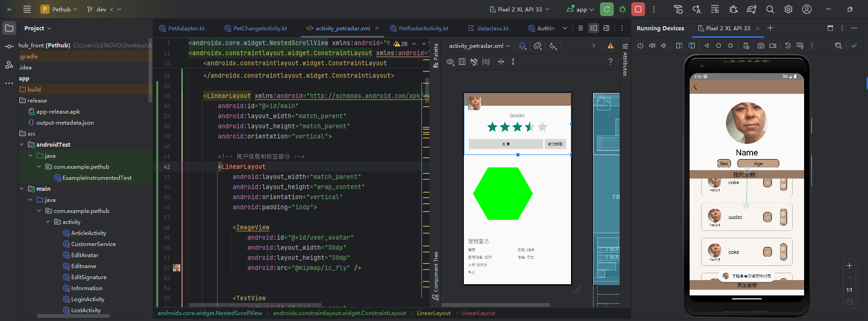Click the star rating bar in preview

pos(517,127)
